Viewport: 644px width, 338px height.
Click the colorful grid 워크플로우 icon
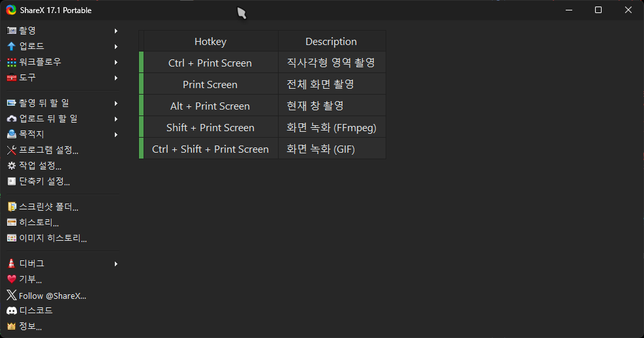12,62
